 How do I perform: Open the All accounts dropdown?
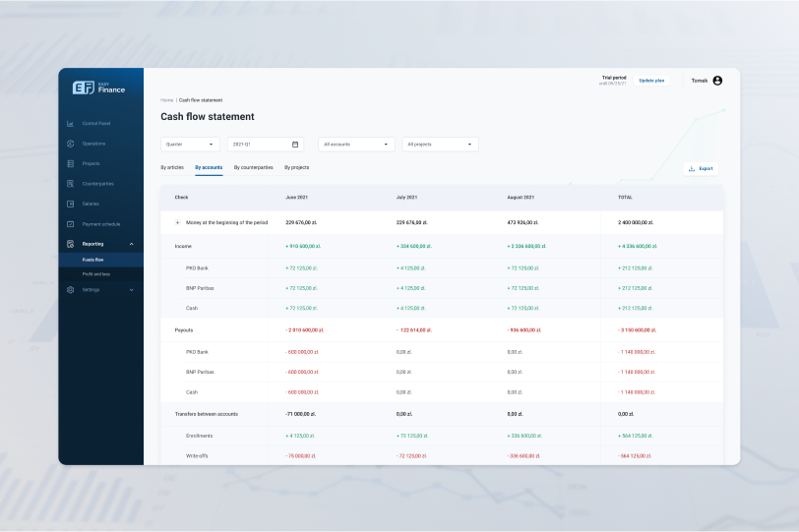(356, 145)
